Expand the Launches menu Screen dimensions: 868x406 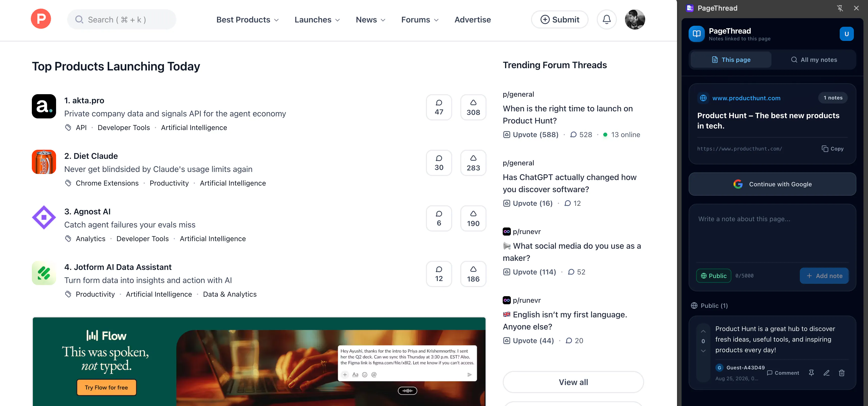(317, 19)
